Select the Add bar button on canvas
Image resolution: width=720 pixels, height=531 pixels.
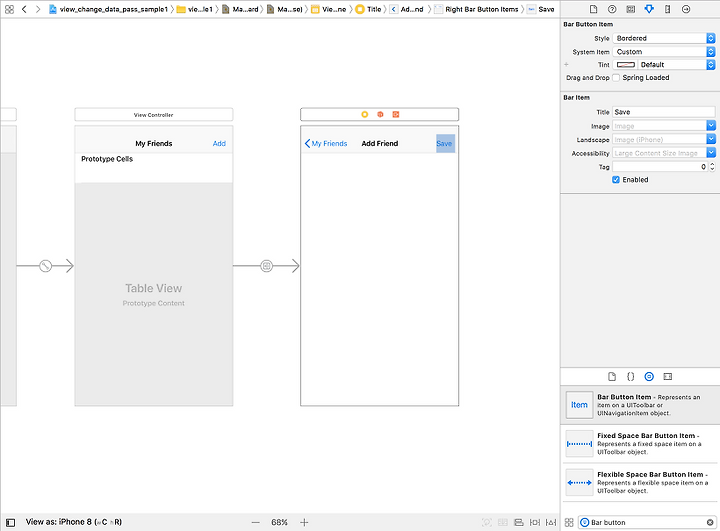[x=219, y=143]
